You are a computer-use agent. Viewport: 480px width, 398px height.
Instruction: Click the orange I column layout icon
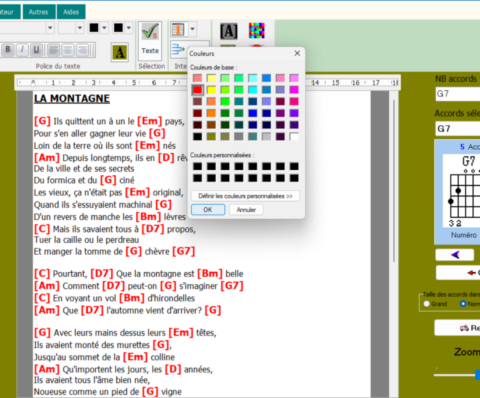click(x=178, y=29)
